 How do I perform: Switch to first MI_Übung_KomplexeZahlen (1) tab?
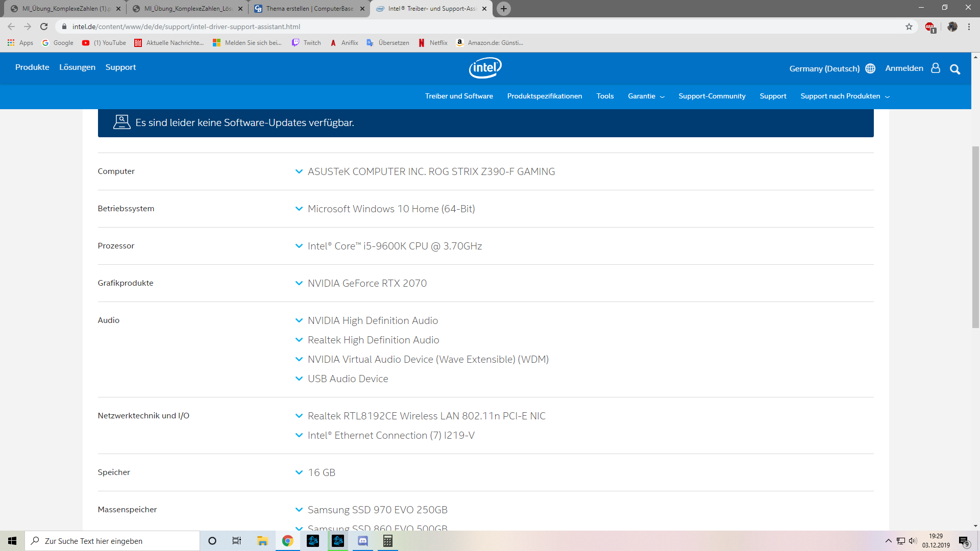[65, 9]
